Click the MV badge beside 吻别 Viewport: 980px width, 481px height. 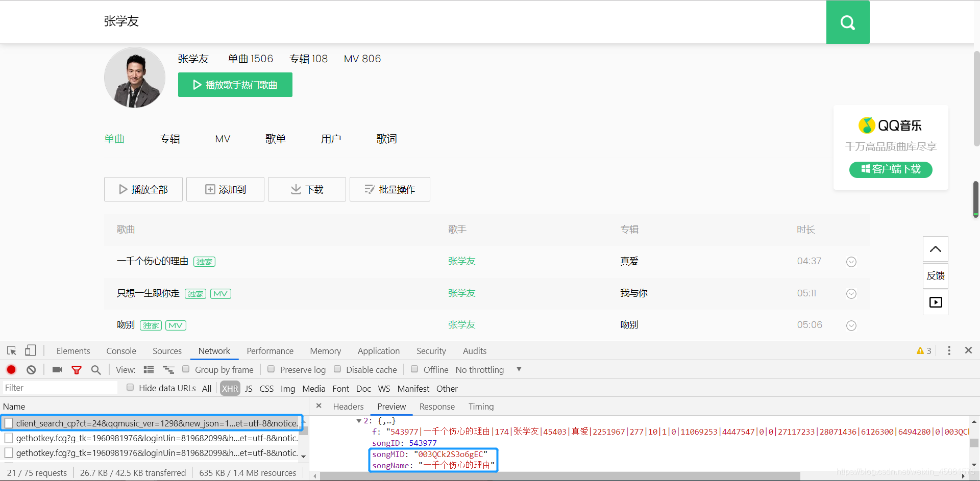coord(176,325)
